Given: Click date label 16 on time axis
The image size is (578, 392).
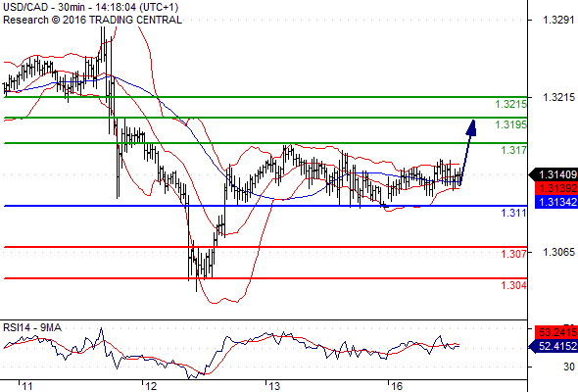Looking at the screenshot, I should 397,386.
